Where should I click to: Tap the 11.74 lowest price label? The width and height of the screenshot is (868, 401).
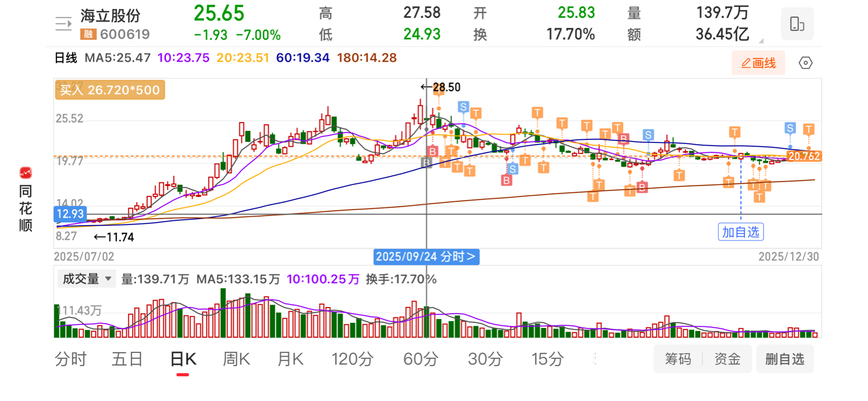tap(120, 238)
